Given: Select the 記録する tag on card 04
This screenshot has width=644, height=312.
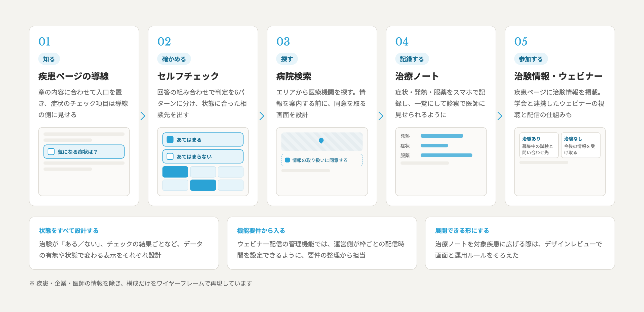Looking at the screenshot, I should pyautogui.click(x=412, y=59).
